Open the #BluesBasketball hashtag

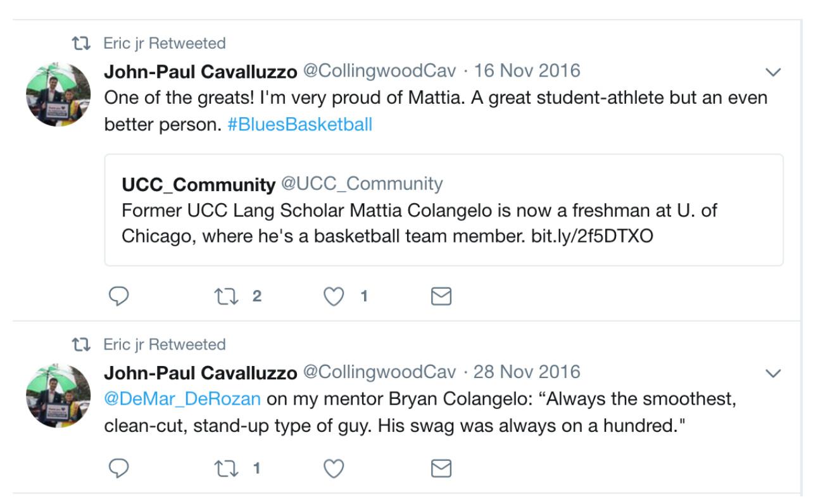pos(299,125)
